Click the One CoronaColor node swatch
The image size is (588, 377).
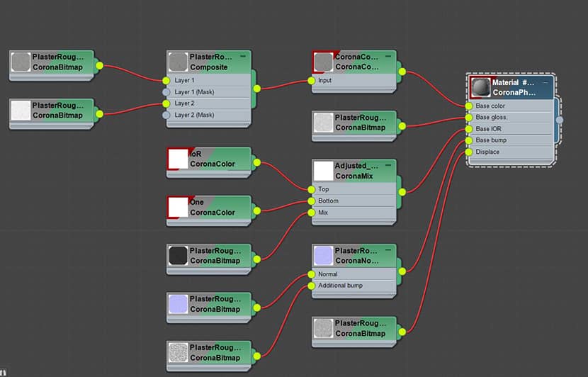pyautogui.click(x=178, y=208)
